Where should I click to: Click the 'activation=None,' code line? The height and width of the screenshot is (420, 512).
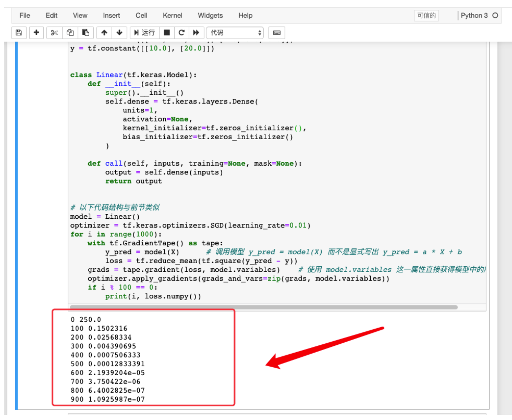[x=157, y=119]
